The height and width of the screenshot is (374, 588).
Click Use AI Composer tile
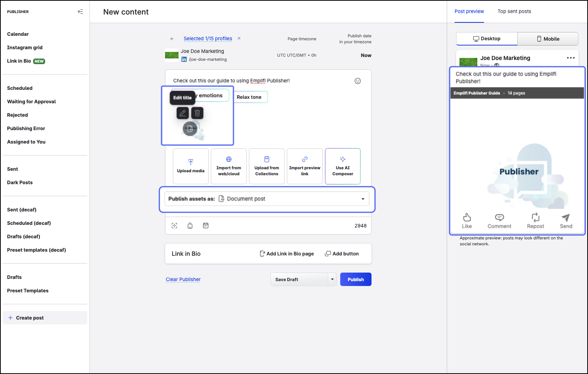pyautogui.click(x=342, y=166)
